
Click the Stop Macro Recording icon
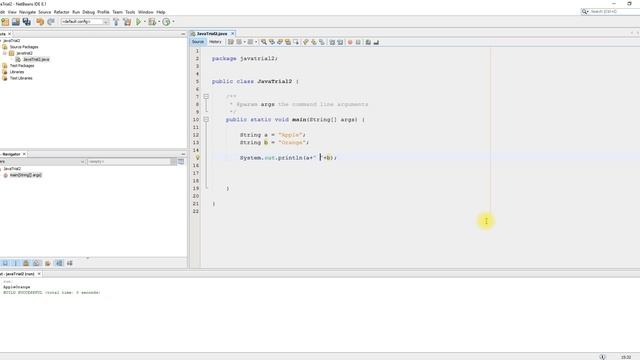[358, 42]
